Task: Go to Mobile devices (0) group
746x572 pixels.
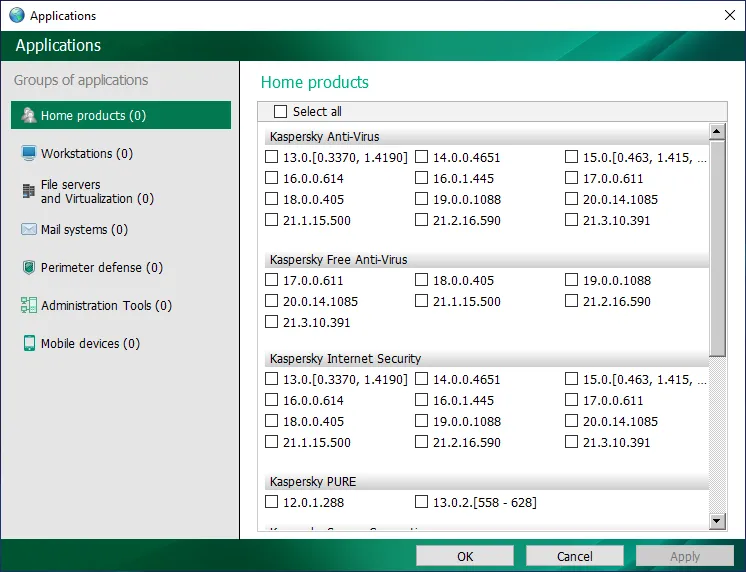Action: 121,344
